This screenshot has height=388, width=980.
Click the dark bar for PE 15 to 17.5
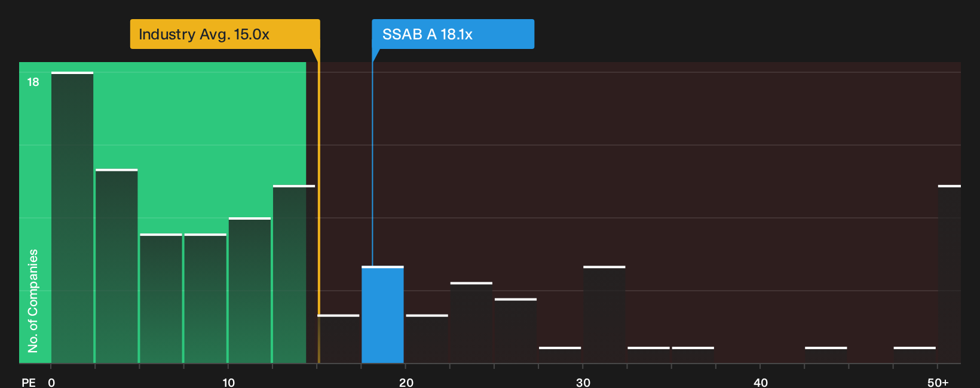(339, 339)
